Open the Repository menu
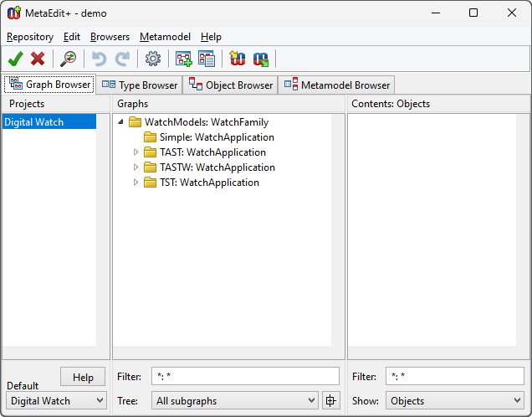Viewport: 532px width, 417px height. pyautogui.click(x=30, y=37)
